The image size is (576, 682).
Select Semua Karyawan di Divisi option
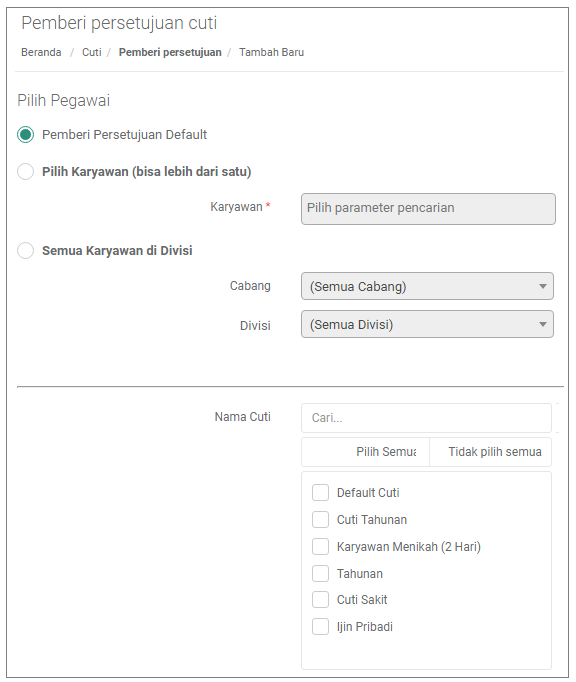click(25, 251)
